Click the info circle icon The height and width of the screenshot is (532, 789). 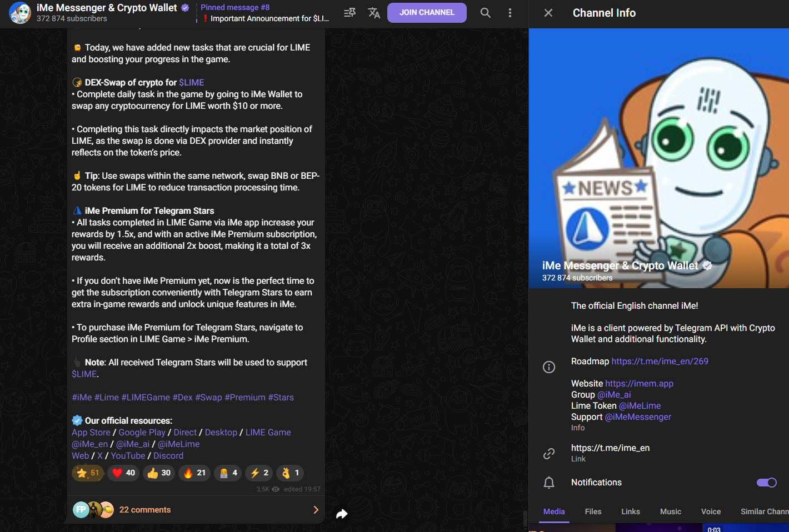point(549,367)
